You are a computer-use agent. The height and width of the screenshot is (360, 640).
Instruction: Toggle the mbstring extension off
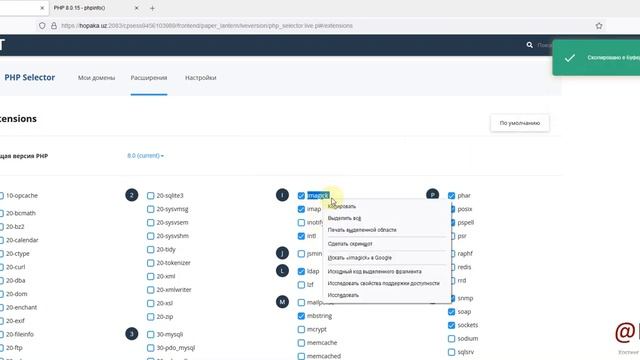click(301, 316)
